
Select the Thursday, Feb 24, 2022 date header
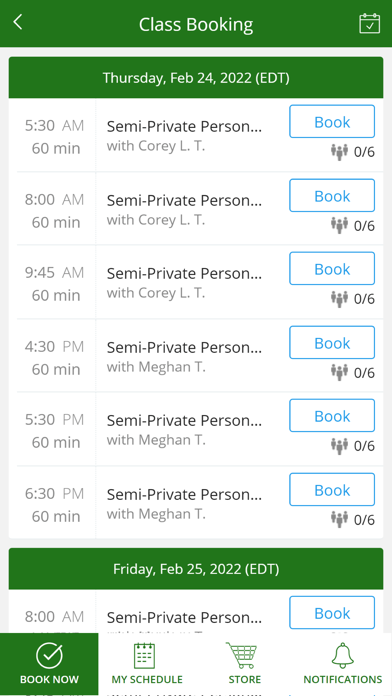tap(196, 78)
